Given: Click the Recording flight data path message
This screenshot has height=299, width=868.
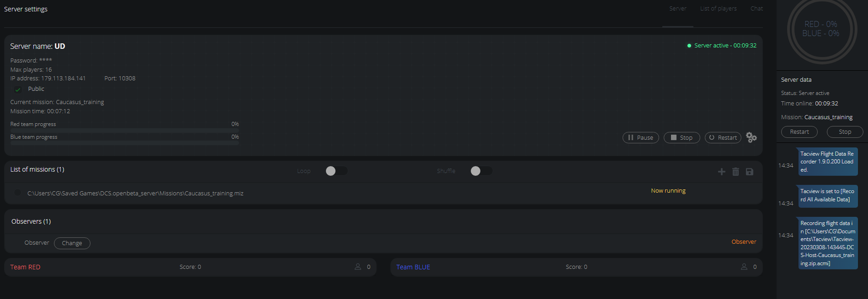Looking at the screenshot, I should click(x=828, y=243).
